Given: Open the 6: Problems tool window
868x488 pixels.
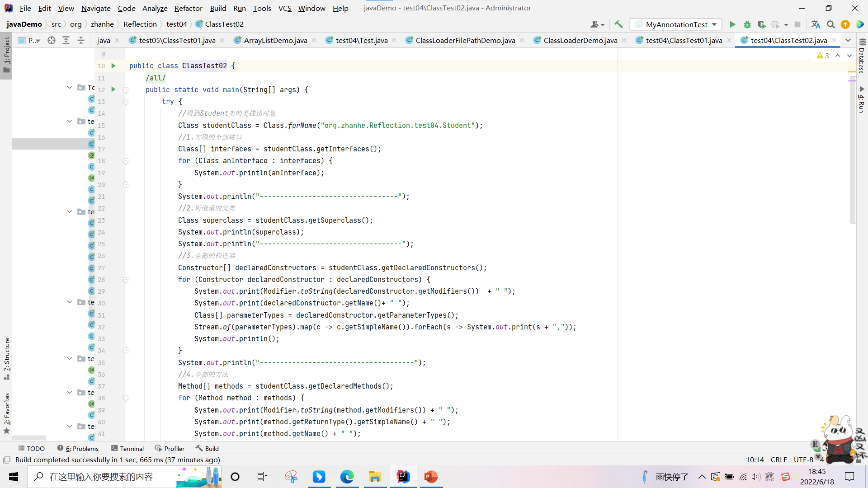Looking at the screenshot, I should 78,448.
